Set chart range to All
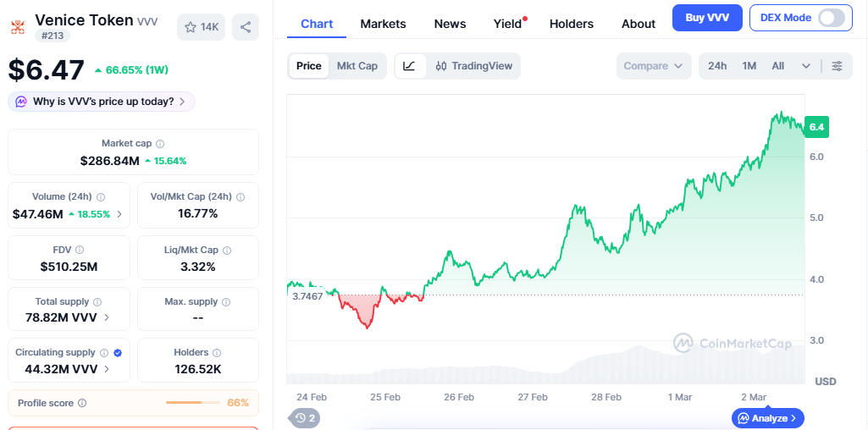 click(777, 66)
